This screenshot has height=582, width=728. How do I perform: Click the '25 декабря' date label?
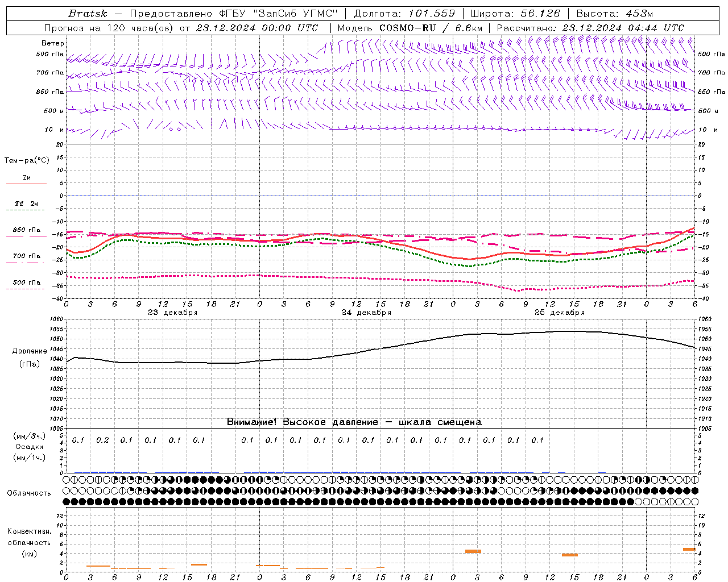[x=560, y=313]
